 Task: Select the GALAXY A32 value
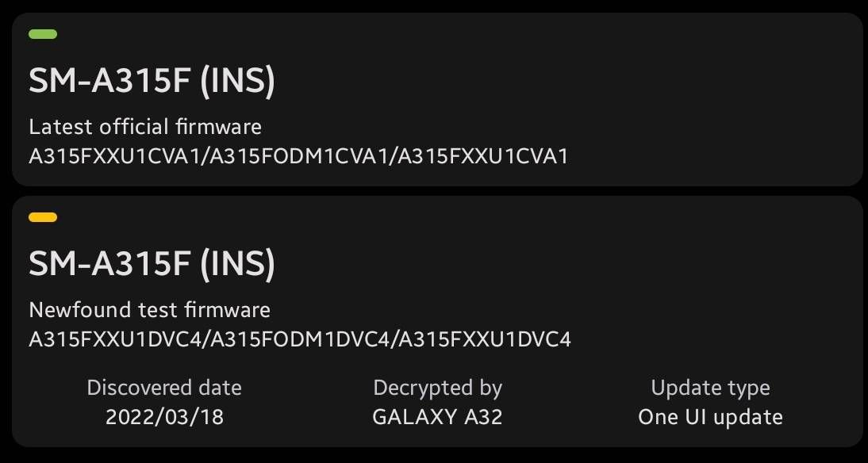(x=437, y=417)
